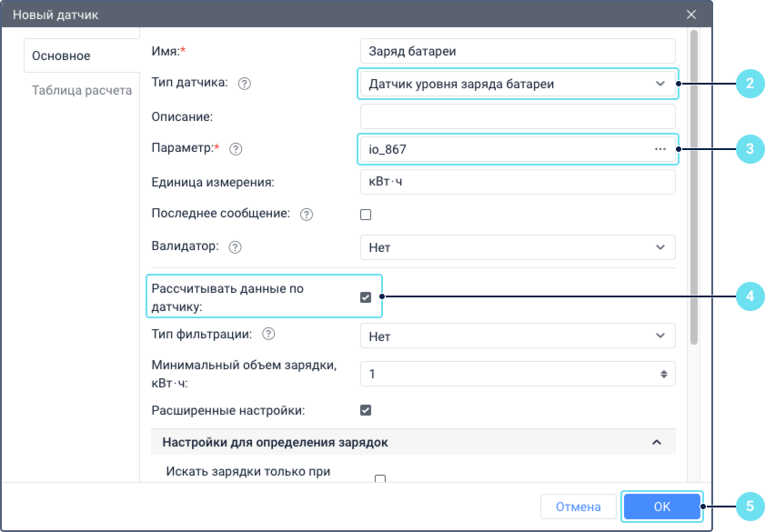Viewport: 765px width, 532px height.
Task: Uncheck Рассчитывать данные по датчику
Action: (367, 297)
